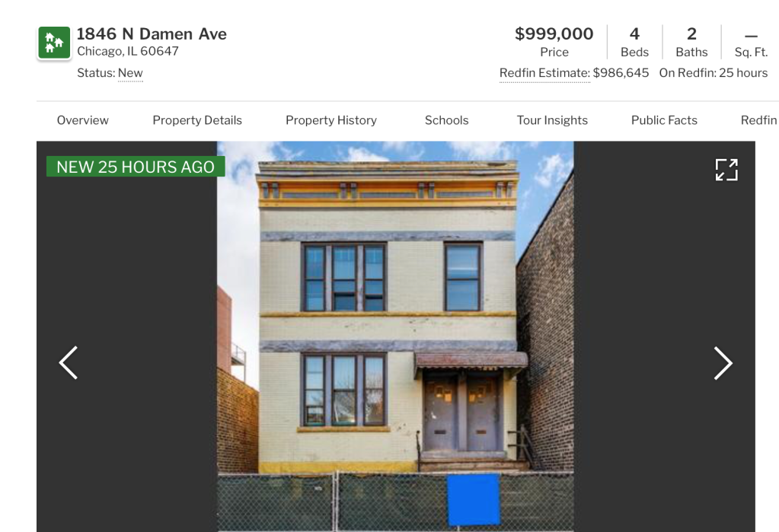
Task: Advance to the next listing photo
Action: [x=723, y=362]
